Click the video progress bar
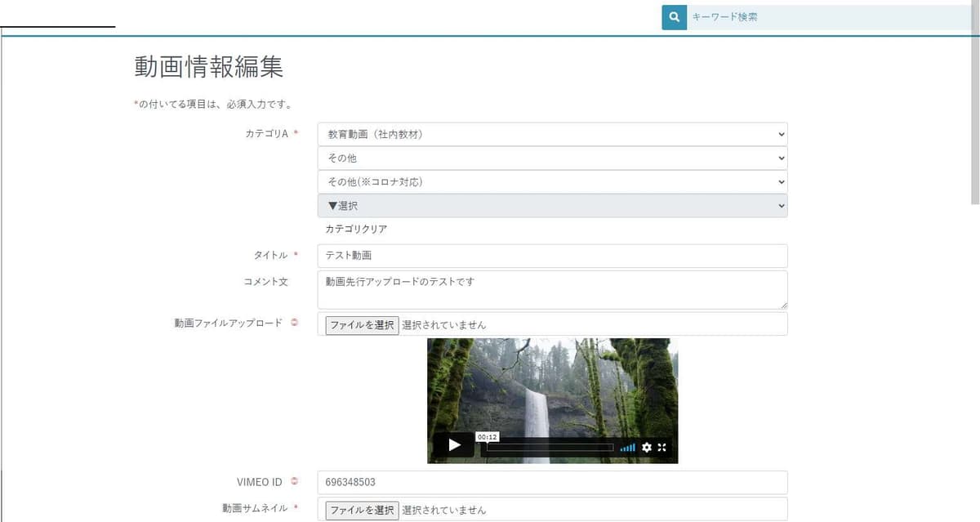Image resolution: width=980 pixels, height=522 pixels. click(x=550, y=448)
